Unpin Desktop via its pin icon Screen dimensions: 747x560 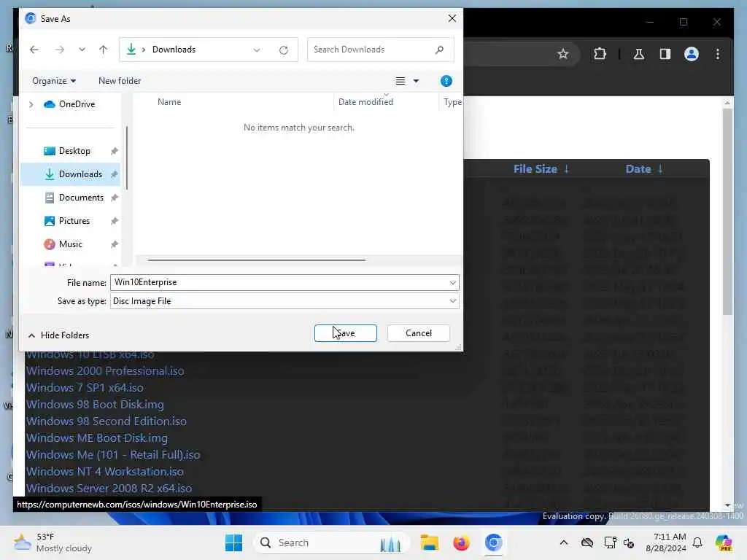point(115,151)
